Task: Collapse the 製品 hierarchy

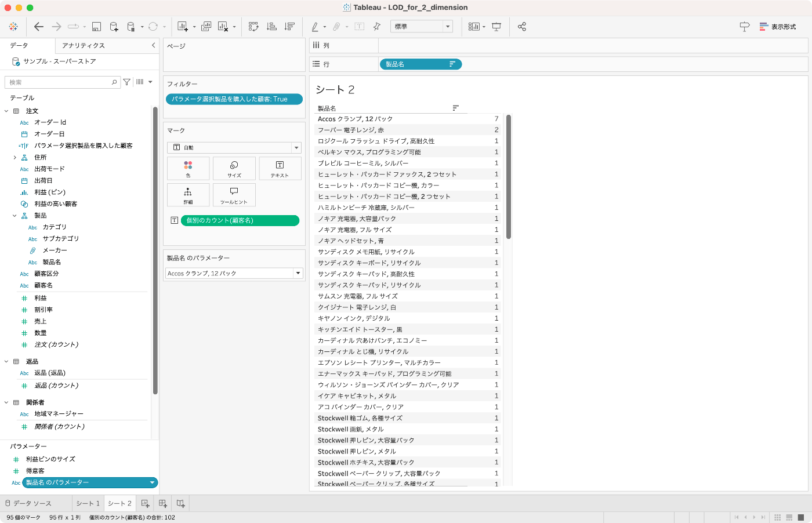Action: pyautogui.click(x=15, y=215)
